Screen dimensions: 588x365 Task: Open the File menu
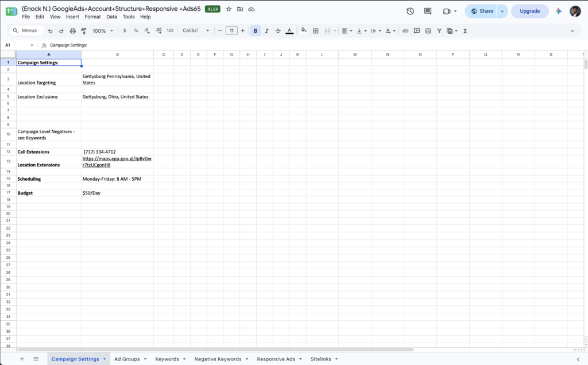click(x=26, y=17)
